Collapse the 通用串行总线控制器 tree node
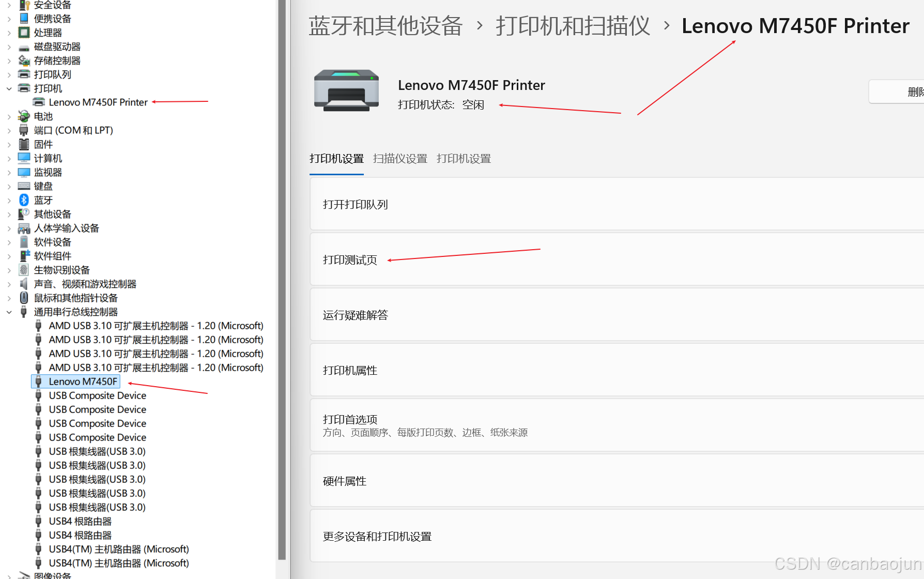Image resolution: width=924 pixels, height=579 pixels. point(9,312)
